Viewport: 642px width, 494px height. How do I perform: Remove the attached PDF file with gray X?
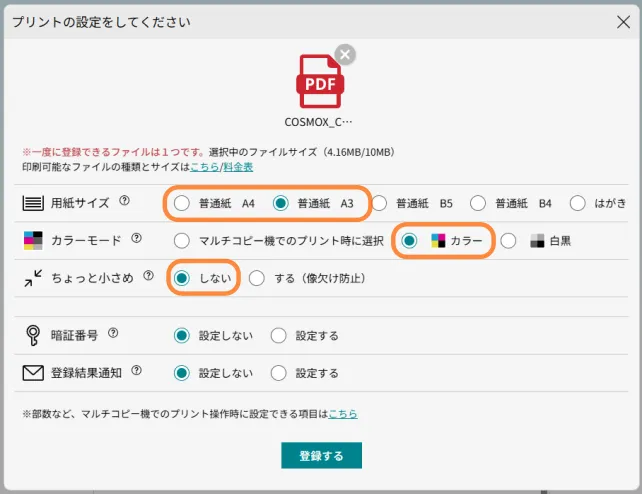pyautogui.click(x=345, y=55)
